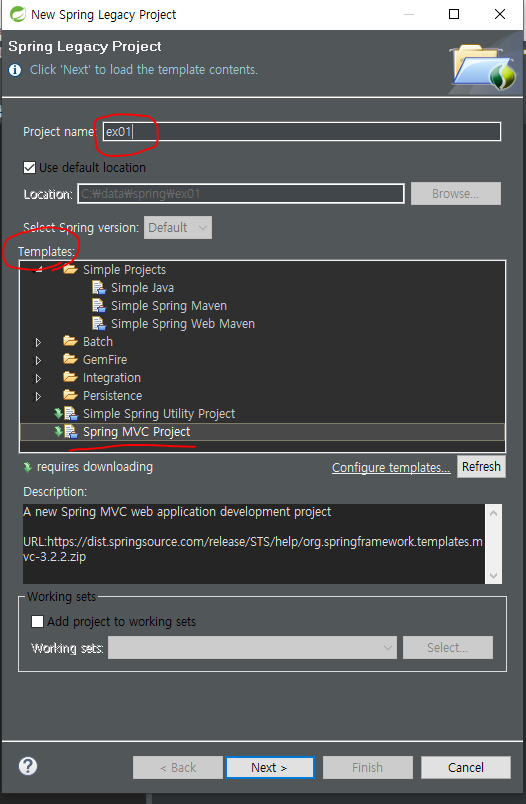Click the Spring MVC Project template icon

pyautogui.click(x=70, y=431)
